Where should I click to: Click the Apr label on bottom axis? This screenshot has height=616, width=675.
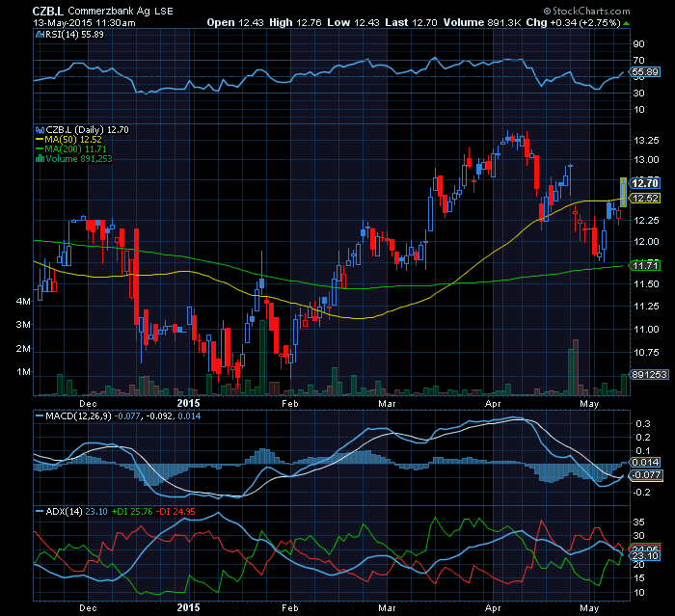click(x=493, y=608)
